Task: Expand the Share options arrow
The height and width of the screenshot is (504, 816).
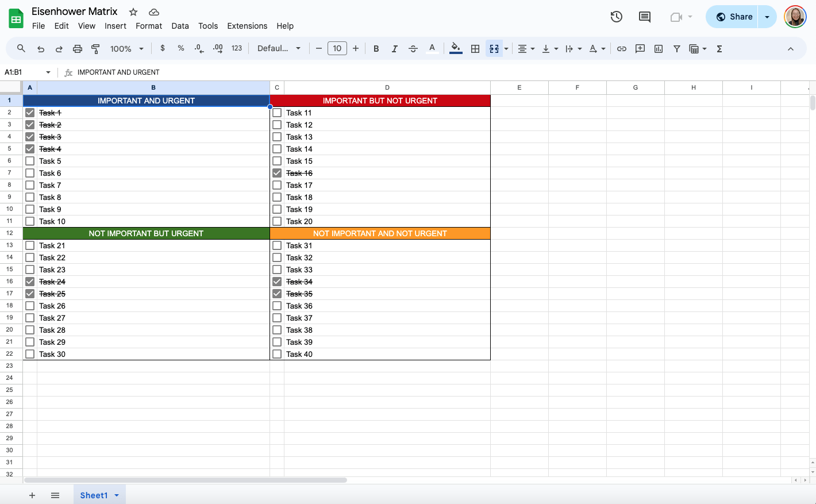Action: point(767,17)
